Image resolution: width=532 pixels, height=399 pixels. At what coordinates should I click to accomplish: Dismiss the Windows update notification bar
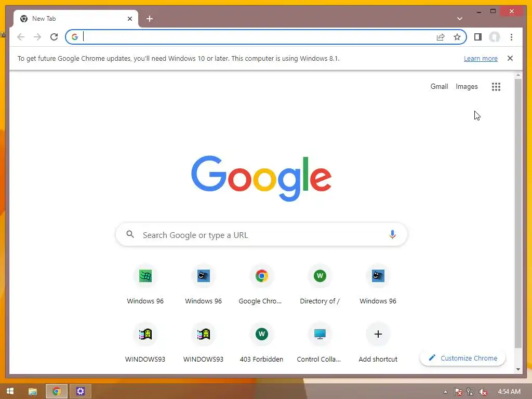[x=510, y=58]
